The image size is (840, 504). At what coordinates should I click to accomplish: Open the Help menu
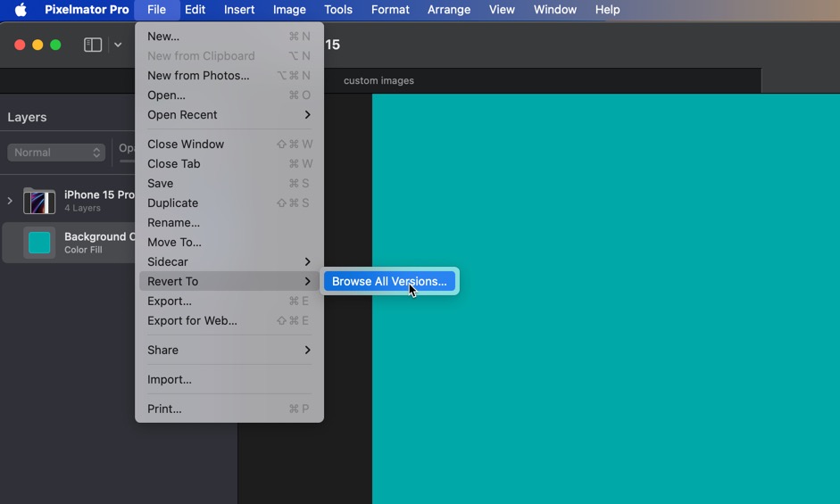click(x=607, y=10)
